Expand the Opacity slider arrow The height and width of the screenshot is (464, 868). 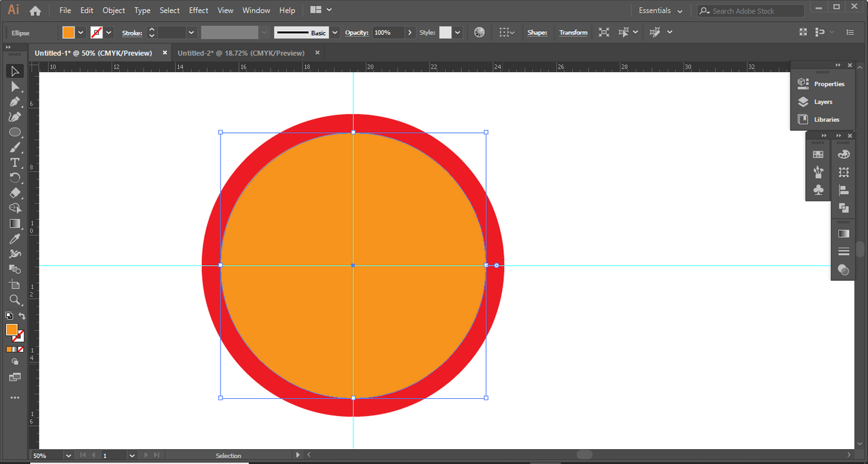pos(410,33)
